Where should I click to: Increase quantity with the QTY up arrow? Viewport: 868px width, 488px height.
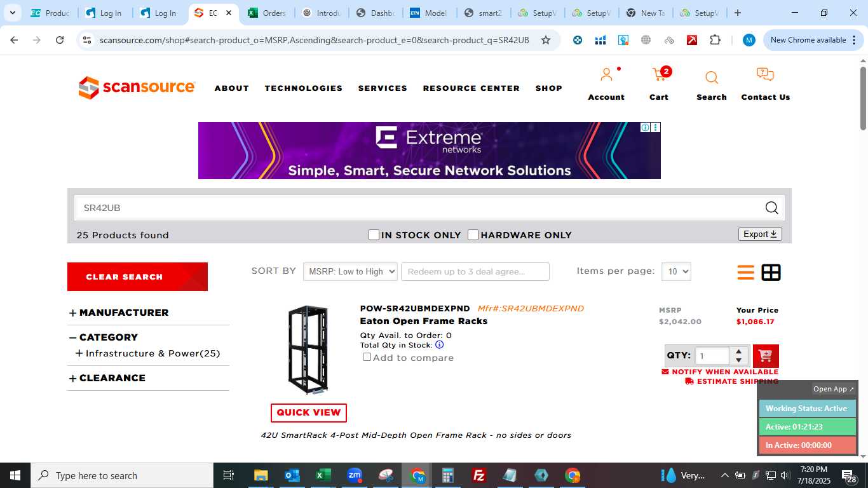click(x=738, y=351)
